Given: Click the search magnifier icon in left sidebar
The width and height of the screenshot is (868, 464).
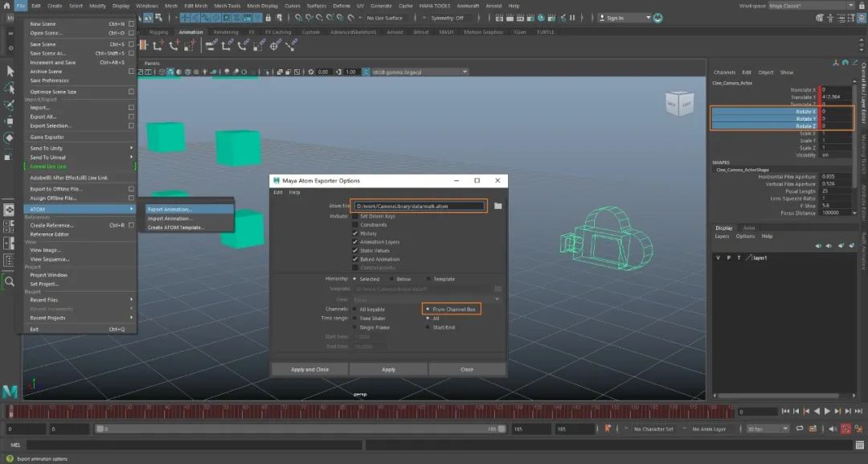Looking at the screenshot, I should tap(10, 282).
